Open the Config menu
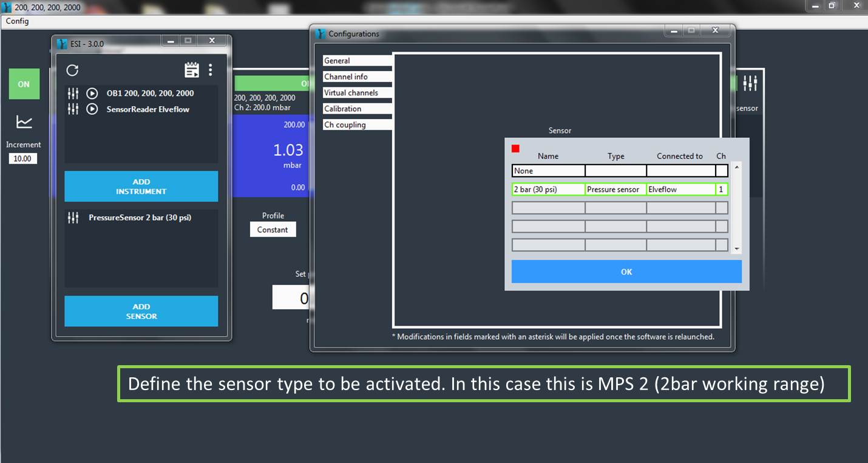The image size is (868, 463). tap(17, 21)
